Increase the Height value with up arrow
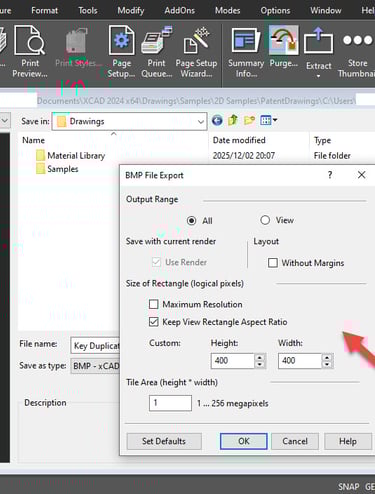 pyautogui.click(x=260, y=357)
